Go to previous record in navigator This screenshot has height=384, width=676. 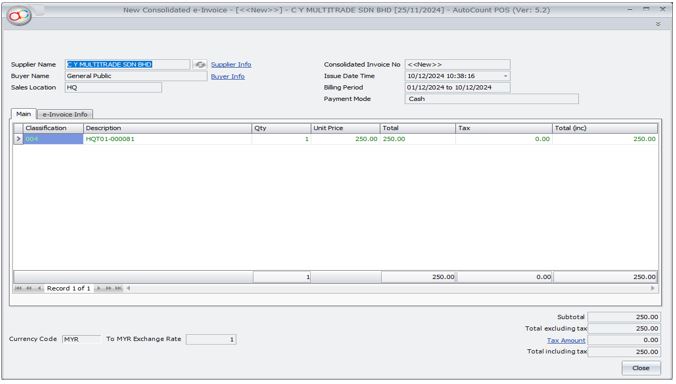39,288
